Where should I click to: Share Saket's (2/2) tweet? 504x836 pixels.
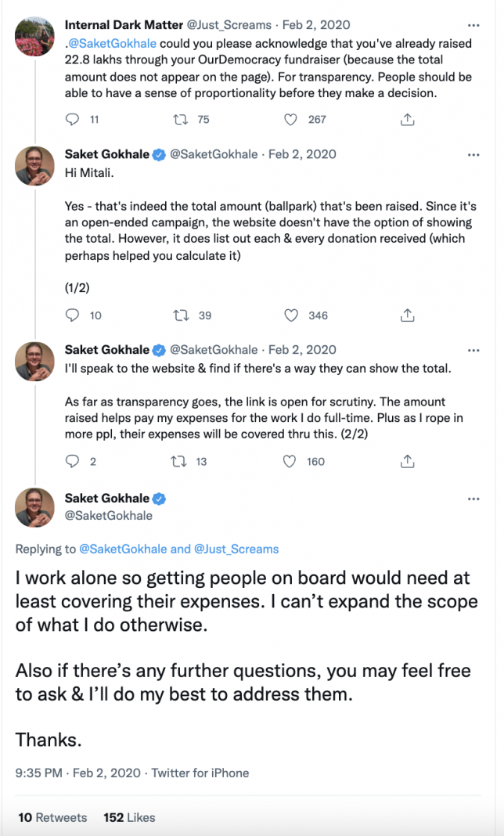coord(407,461)
